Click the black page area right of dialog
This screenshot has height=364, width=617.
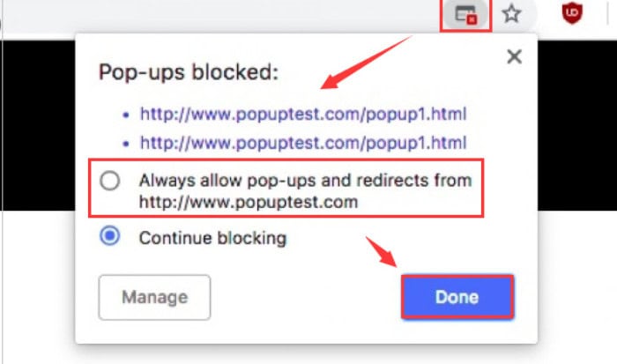point(576,125)
